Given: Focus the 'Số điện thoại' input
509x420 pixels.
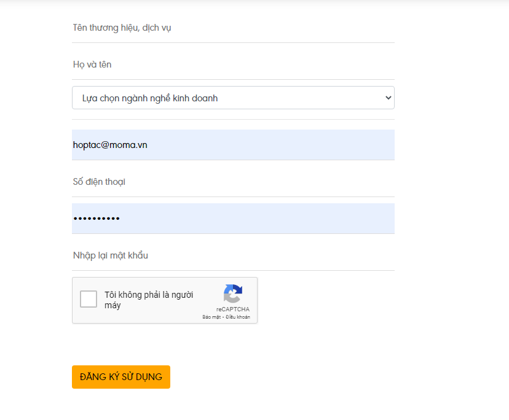Looking at the screenshot, I should click(233, 182).
